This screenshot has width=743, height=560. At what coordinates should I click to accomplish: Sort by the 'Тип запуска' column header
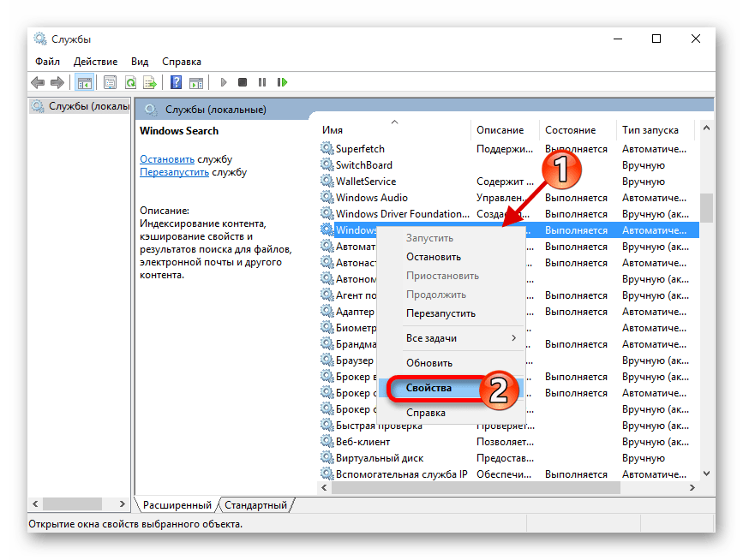coord(650,130)
